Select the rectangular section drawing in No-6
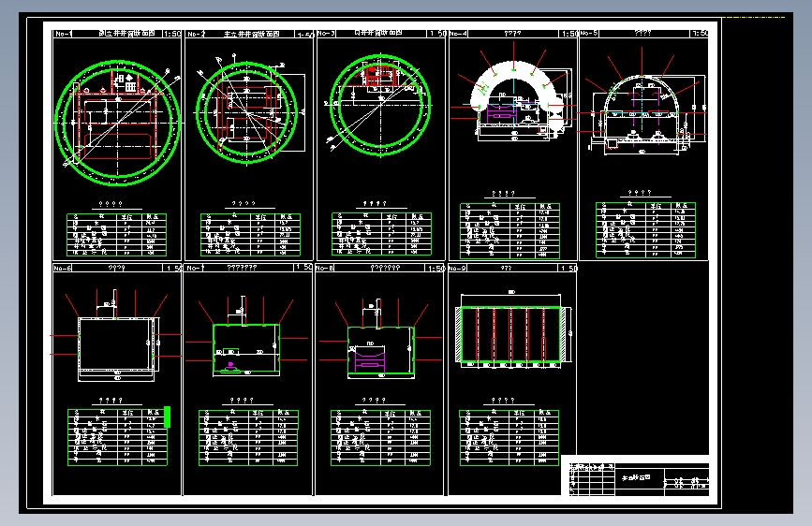The image size is (812, 526). [x=118, y=346]
